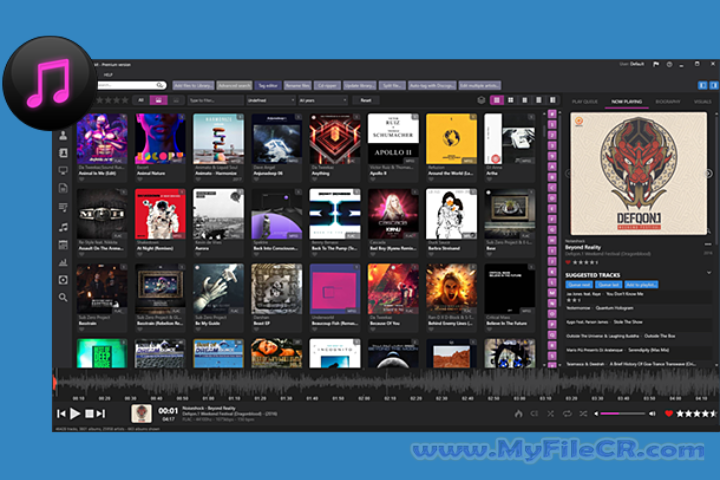Click the Advanced search button
This screenshot has width=720, height=480.
click(234, 85)
